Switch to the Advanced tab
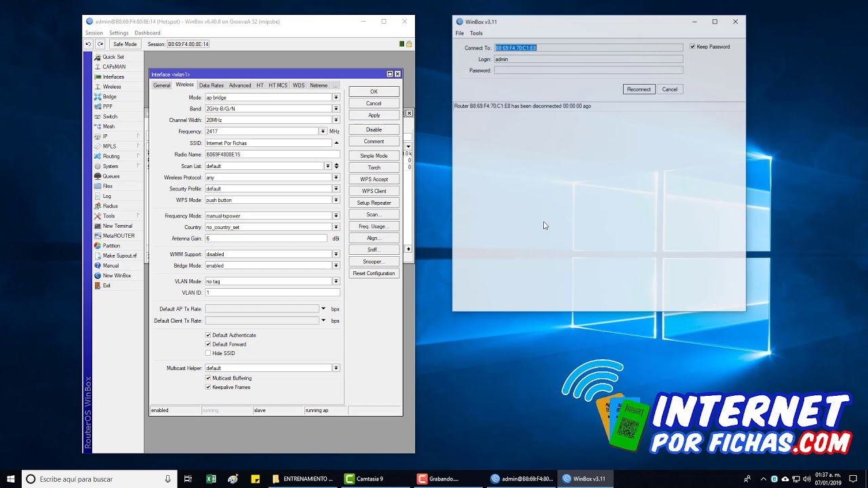 click(x=240, y=85)
